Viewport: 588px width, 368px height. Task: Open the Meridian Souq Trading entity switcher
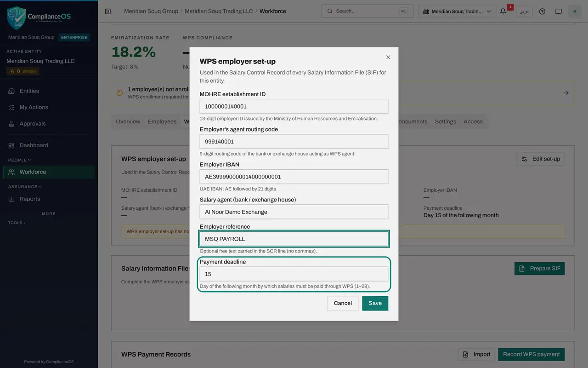click(457, 11)
